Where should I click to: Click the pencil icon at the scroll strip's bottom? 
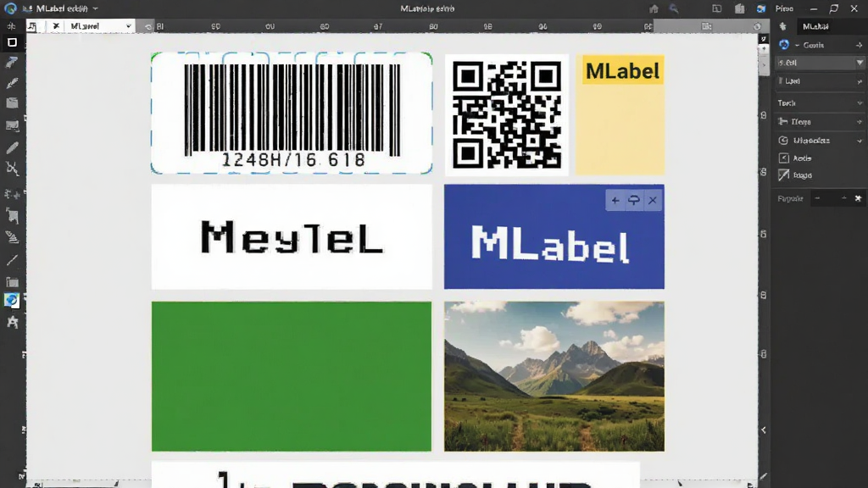(x=764, y=476)
